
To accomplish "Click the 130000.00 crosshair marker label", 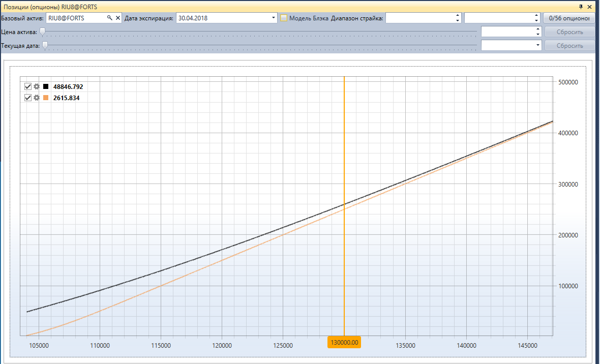I will [x=344, y=342].
